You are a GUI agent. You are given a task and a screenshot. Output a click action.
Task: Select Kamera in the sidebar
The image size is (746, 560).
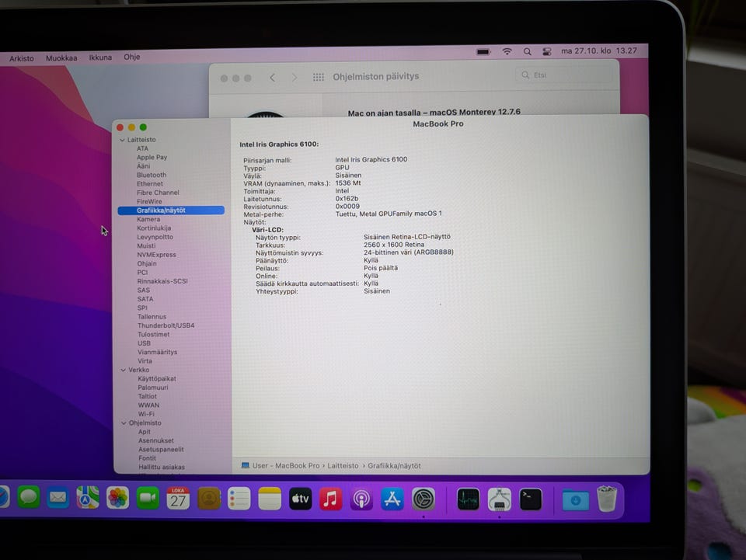point(148,219)
